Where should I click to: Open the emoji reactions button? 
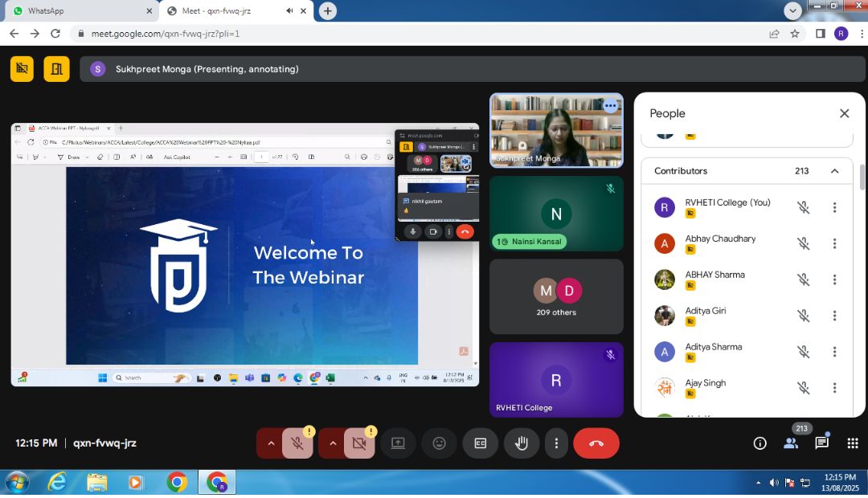tap(439, 443)
